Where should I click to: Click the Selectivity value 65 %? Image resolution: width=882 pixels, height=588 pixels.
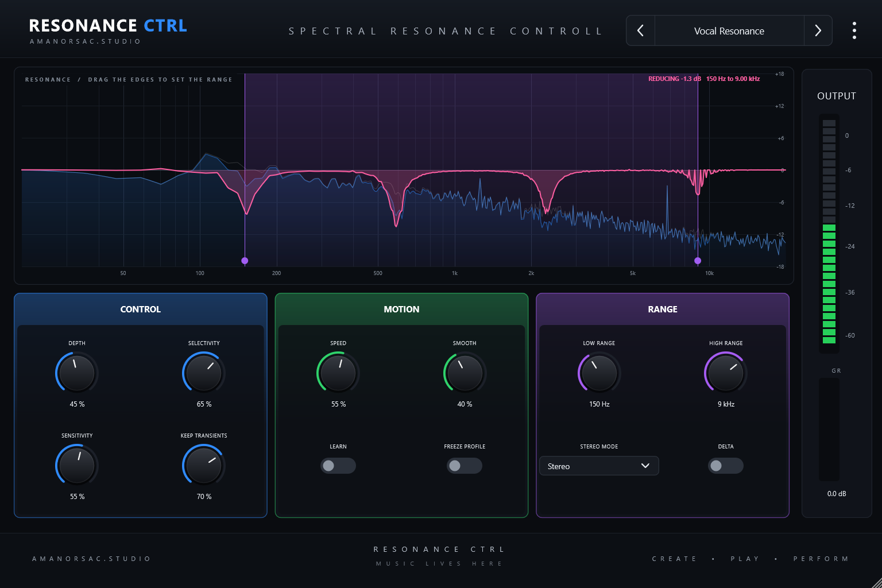204,404
